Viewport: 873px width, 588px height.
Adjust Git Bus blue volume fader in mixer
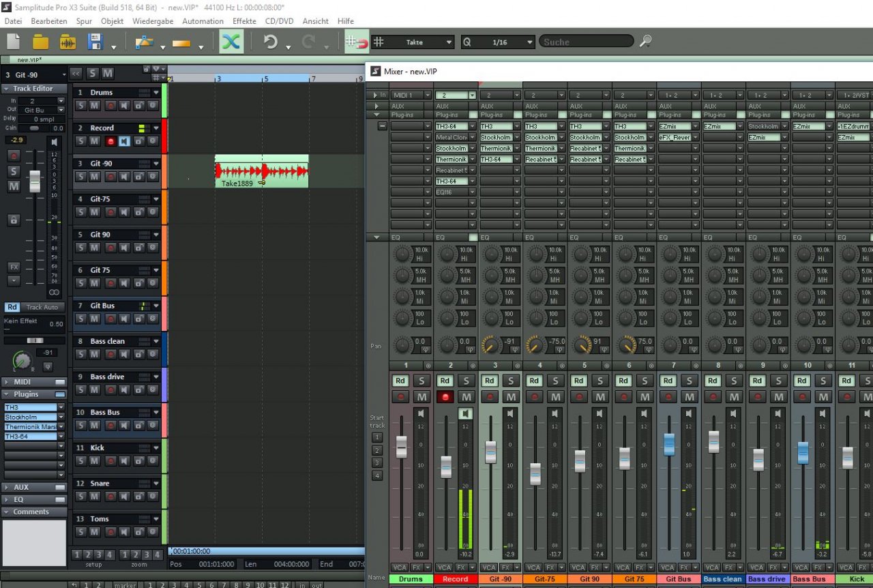coord(669,444)
